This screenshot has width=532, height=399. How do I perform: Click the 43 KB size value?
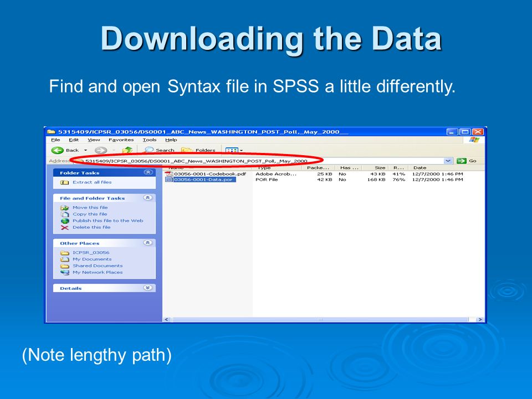tap(378, 173)
